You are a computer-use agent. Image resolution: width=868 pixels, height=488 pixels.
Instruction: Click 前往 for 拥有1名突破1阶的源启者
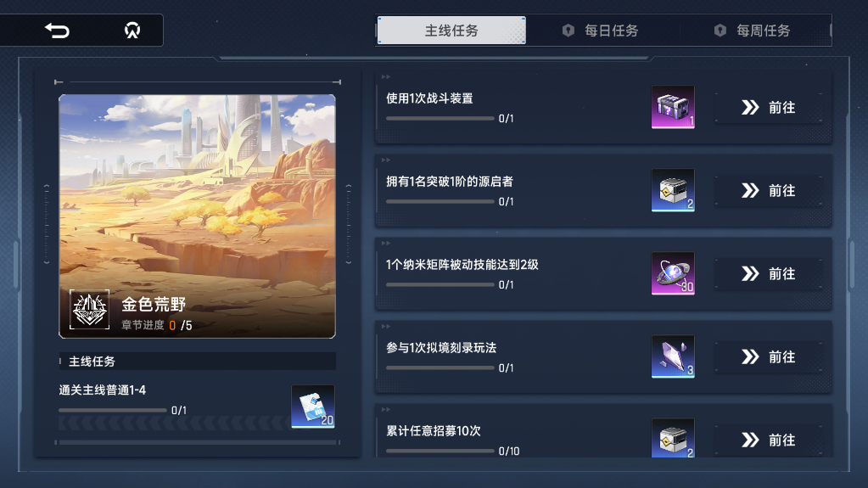pyautogui.click(x=769, y=191)
